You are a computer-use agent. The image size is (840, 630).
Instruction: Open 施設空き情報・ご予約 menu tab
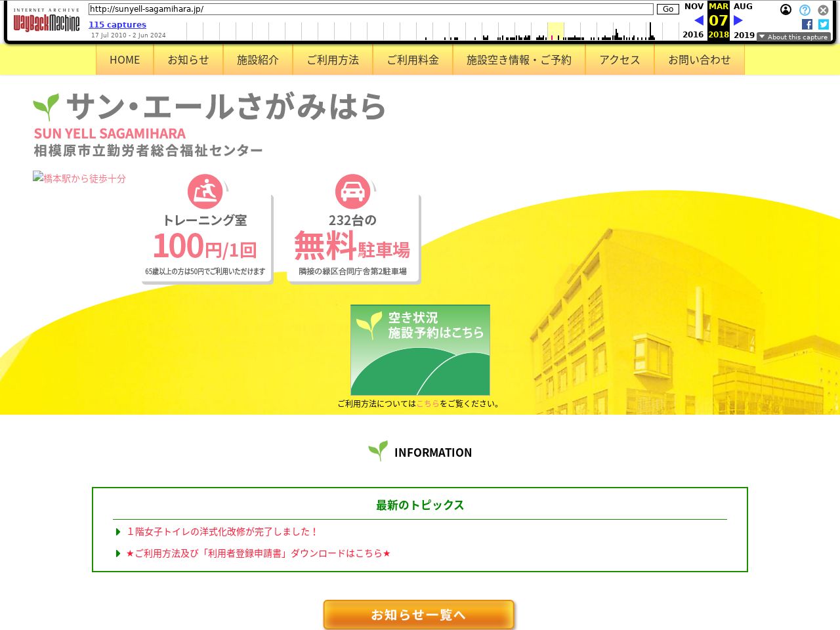[519, 60]
